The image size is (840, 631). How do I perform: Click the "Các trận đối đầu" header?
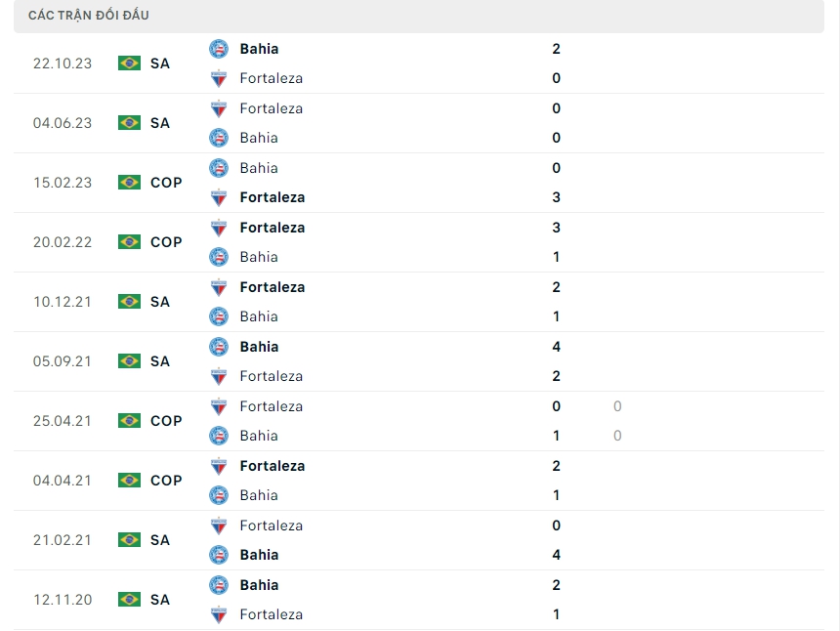(x=89, y=16)
